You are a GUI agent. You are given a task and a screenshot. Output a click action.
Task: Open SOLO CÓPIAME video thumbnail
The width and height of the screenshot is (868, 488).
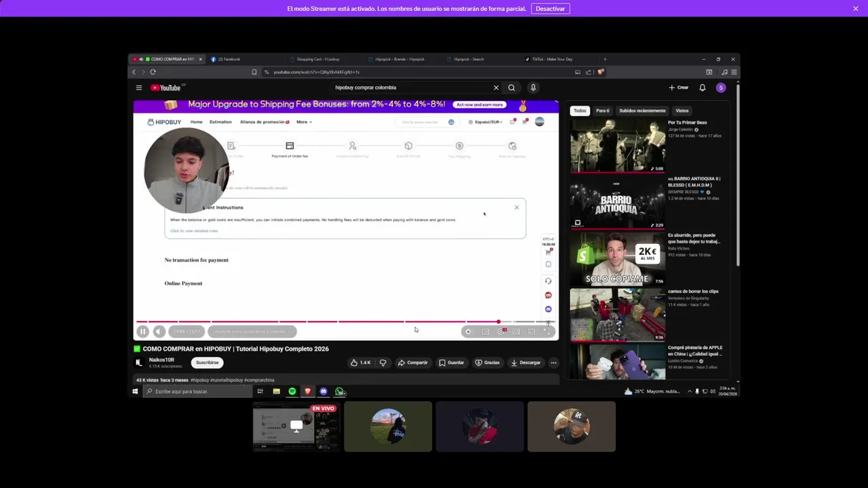tap(618, 258)
